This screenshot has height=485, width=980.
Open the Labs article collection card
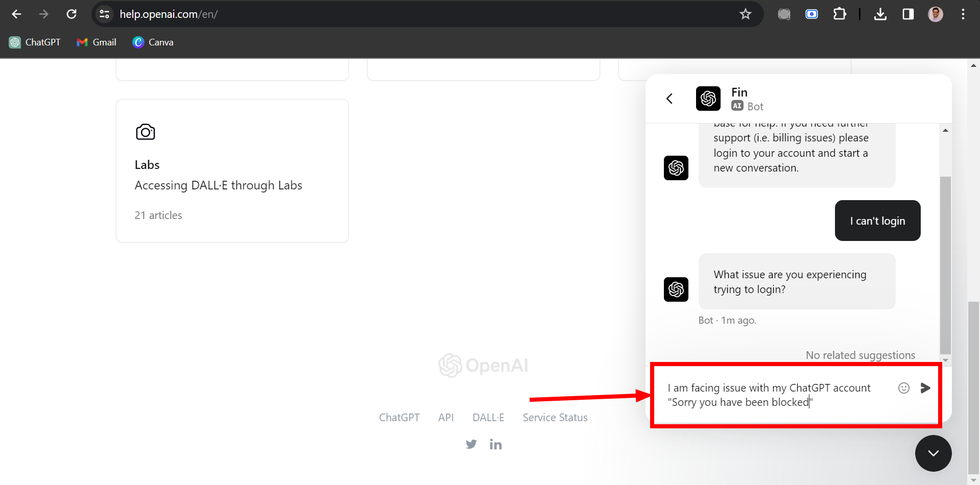pyautogui.click(x=232, y=171)
